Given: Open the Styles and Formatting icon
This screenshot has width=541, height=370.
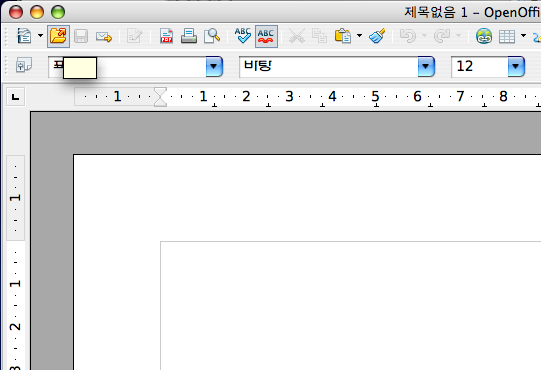Looking at the screenshot, I should pyautogui.click(x=24, y=65).
